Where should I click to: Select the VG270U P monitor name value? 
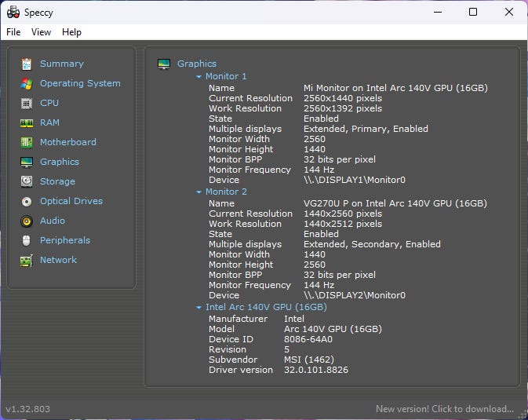395,203
